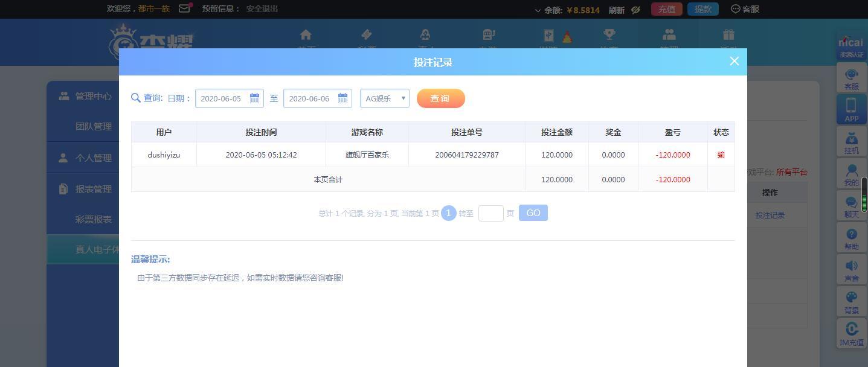868x367 pixels.
Task: Open the message envelope icon near 欢迎您
Action: pos(184,8)
